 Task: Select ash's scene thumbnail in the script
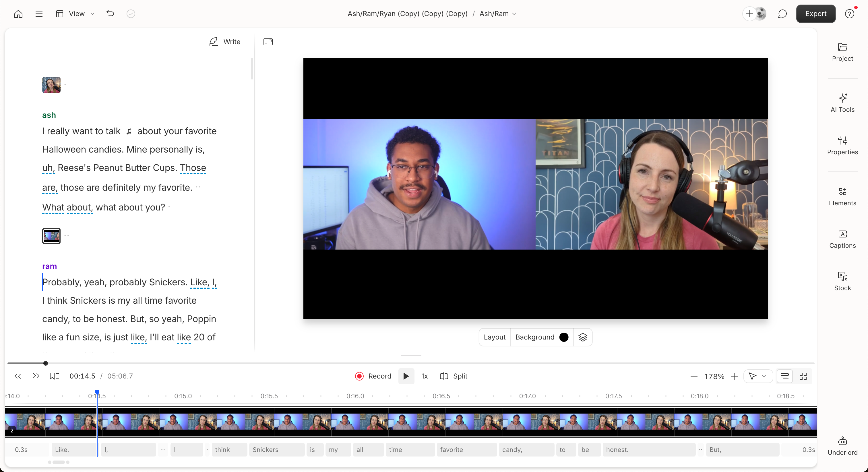click(51, 85)
